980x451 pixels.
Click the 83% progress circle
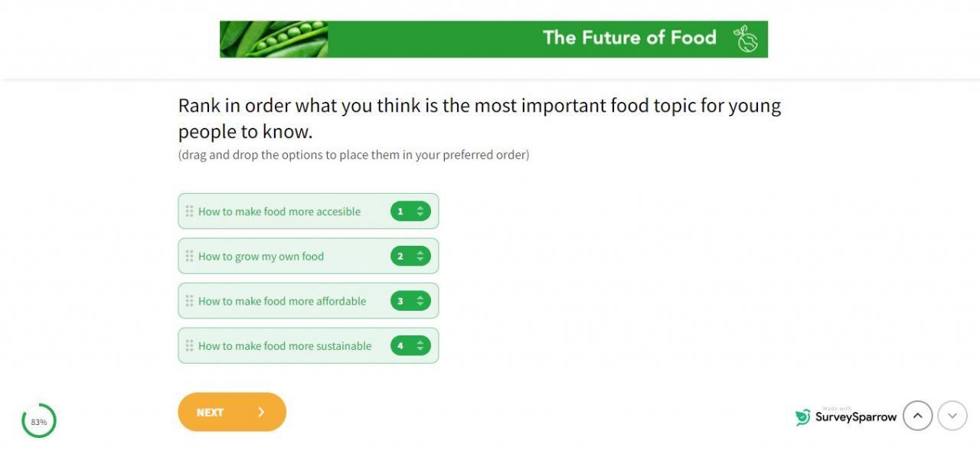pyautogui.click(x=39, y=421)
